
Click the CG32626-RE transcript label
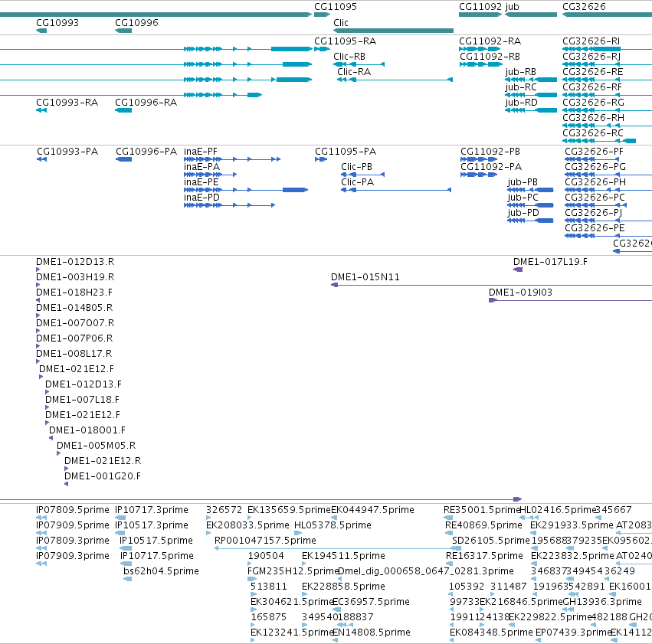592,72
